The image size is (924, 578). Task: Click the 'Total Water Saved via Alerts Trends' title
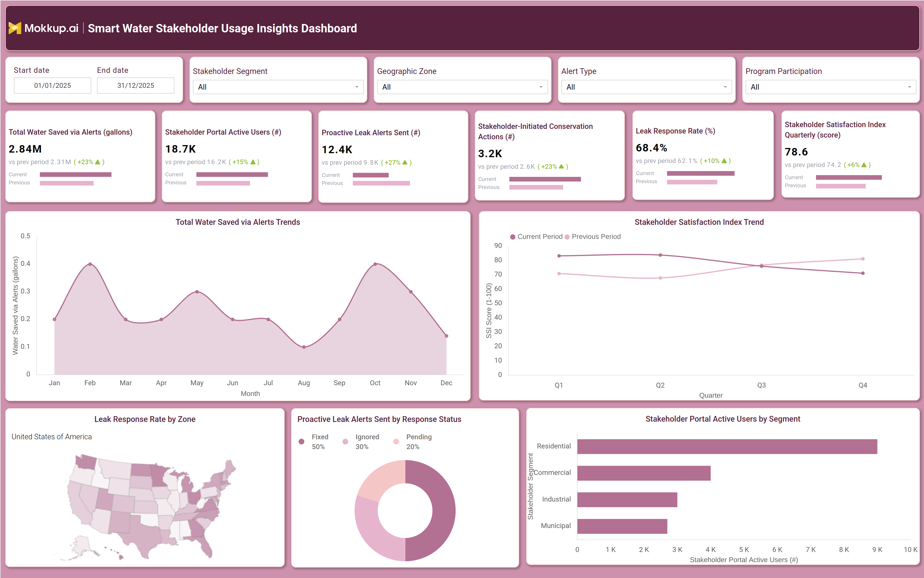click(238, 222)
